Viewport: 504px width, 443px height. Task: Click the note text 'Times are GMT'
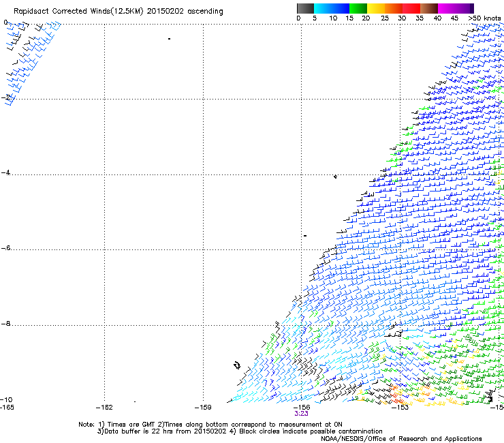click(131, 425)
